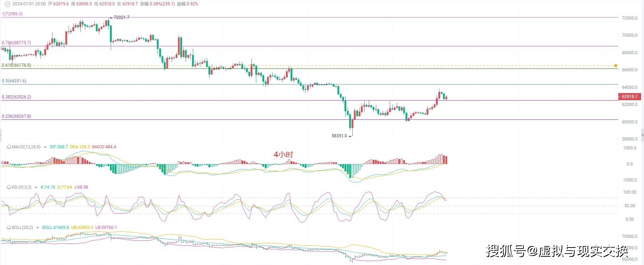644x265 pixels.
Task: Click the low price value 62518.0
Action: (107, 4)
